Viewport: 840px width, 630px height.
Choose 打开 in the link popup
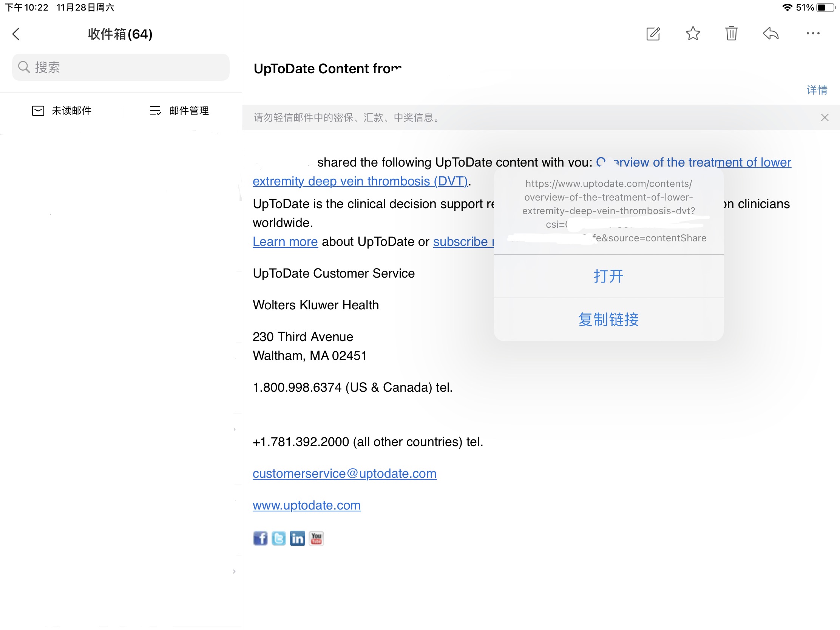(608, 276)
